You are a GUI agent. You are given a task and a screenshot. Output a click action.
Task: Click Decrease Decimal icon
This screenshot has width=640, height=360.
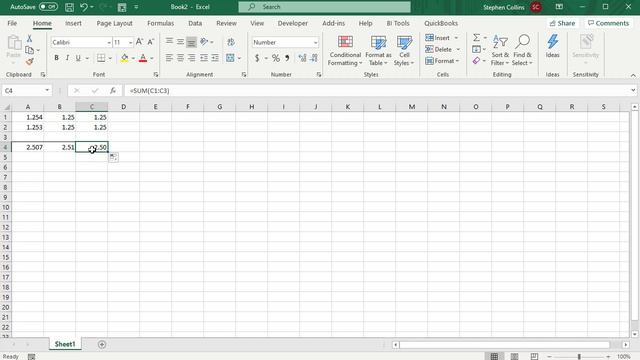[313, 58]
